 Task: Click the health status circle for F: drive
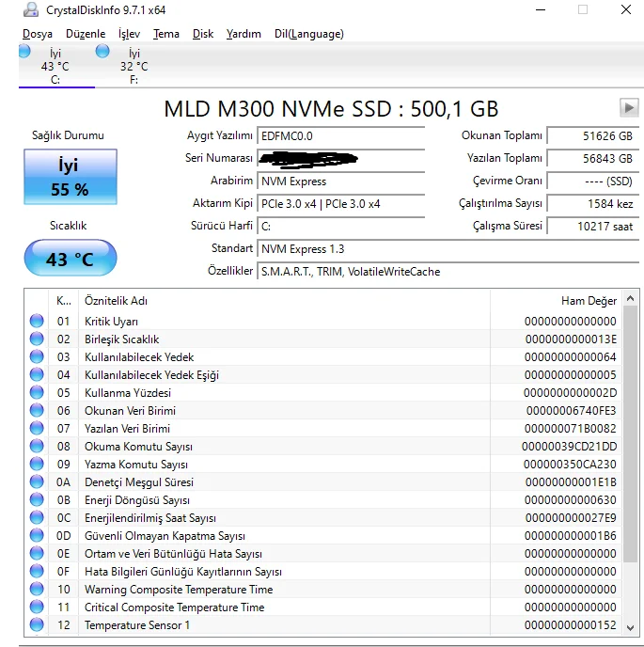[x=102, y=51]
